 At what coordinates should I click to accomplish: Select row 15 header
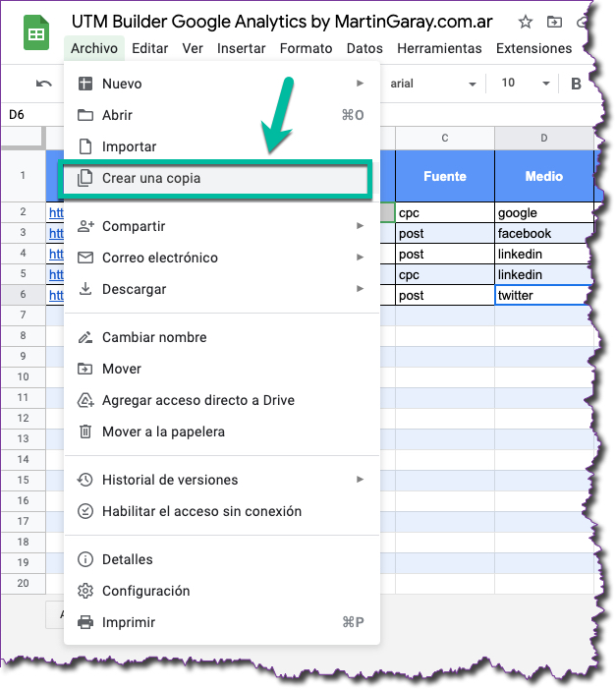pos(23,480)
